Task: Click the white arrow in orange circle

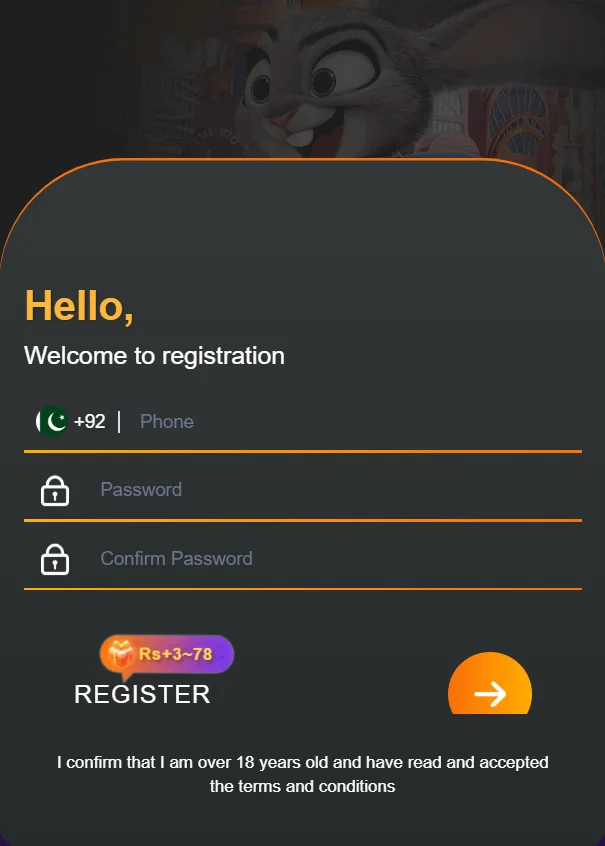Action: click(x=490, y=694)
